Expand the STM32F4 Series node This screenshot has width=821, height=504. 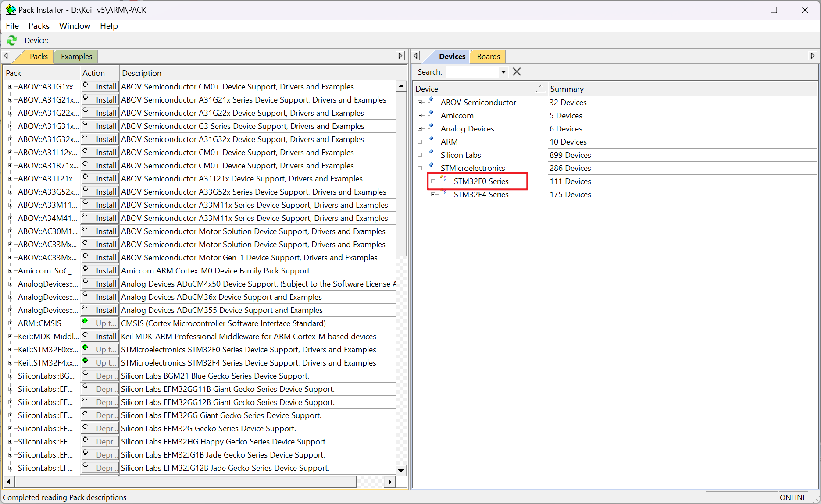(x=433, y=195)
